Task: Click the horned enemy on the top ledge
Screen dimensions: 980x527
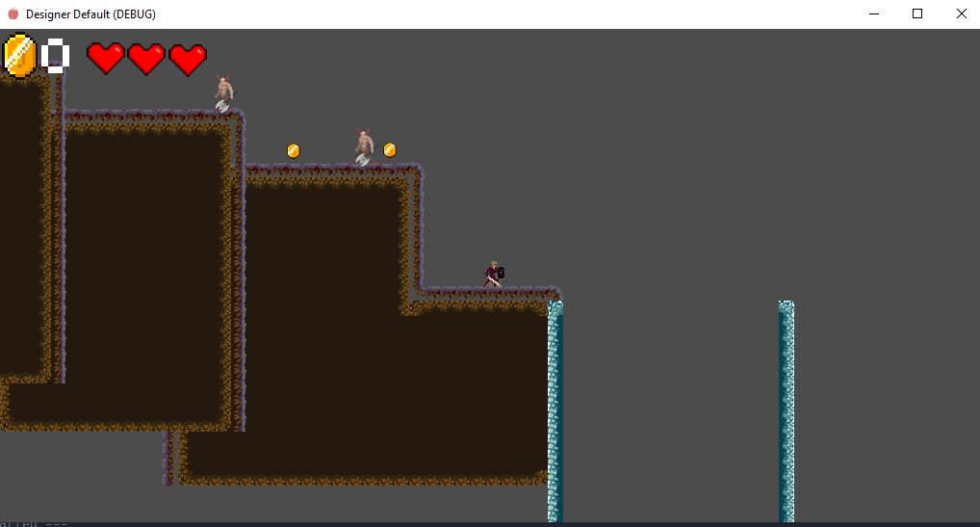Action: (223, 93)
